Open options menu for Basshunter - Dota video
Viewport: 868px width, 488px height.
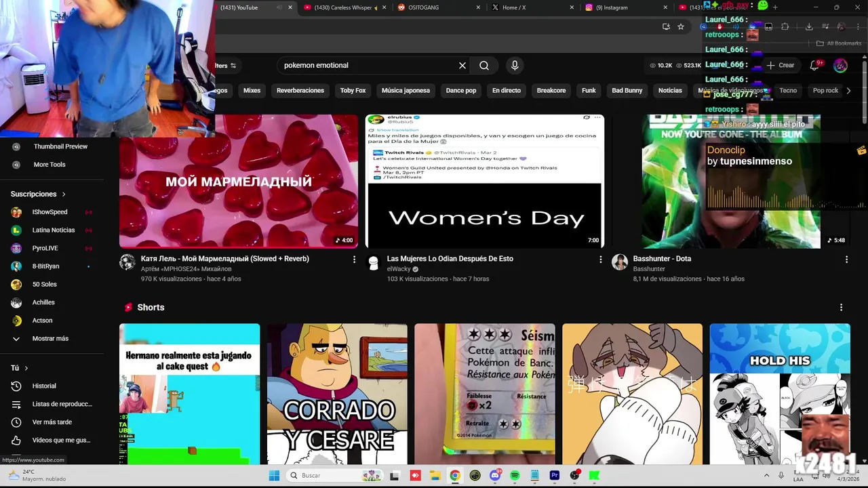coord(846,259)
